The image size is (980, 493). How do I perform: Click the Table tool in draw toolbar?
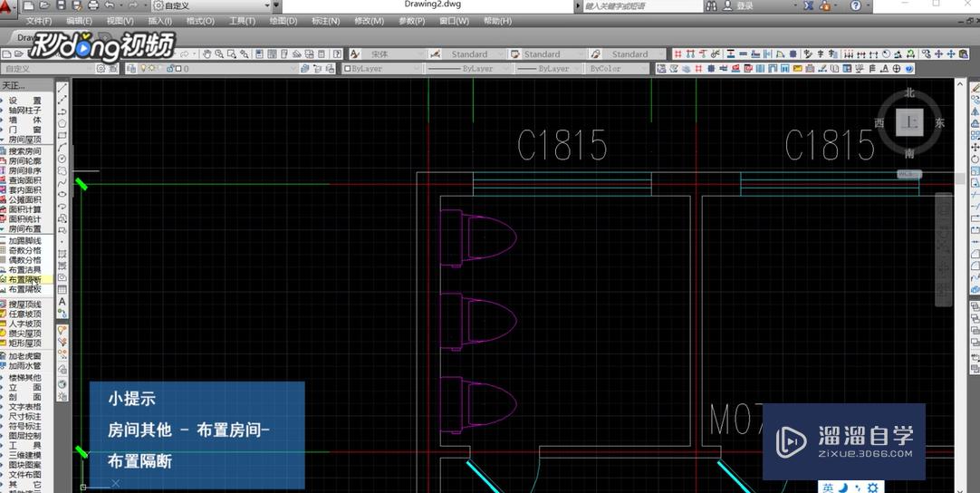[62, 290]
